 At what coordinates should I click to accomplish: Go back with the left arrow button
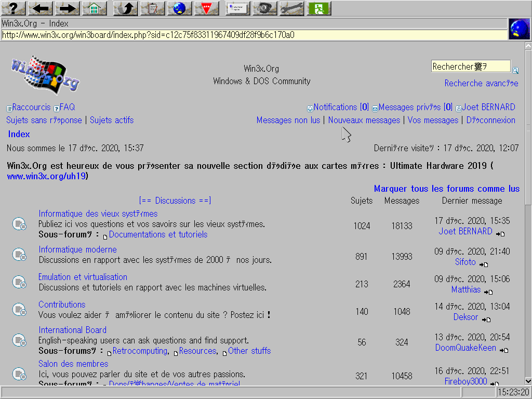[x=41, y=8]
